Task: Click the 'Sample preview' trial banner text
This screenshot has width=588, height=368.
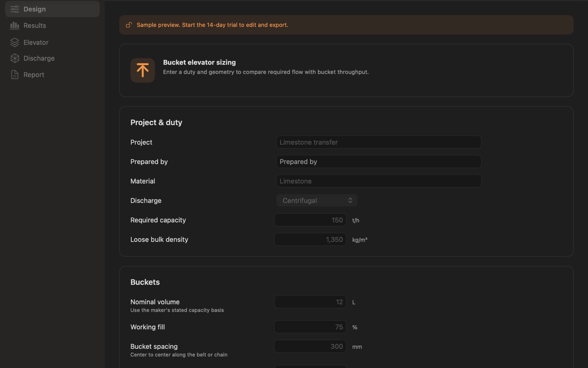Action: pos(212,25)
